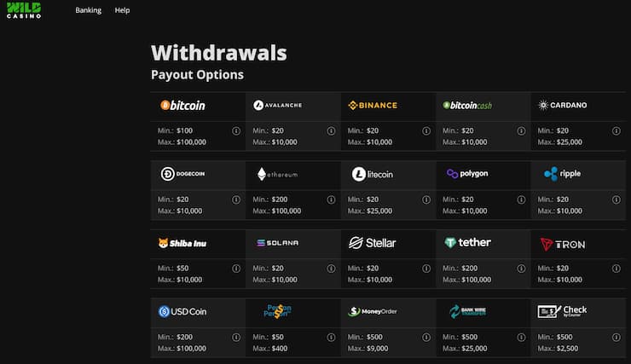Pick the Cardano withdrawal option
The width and height of the screenshot is (631, 364).
point(563,106)
